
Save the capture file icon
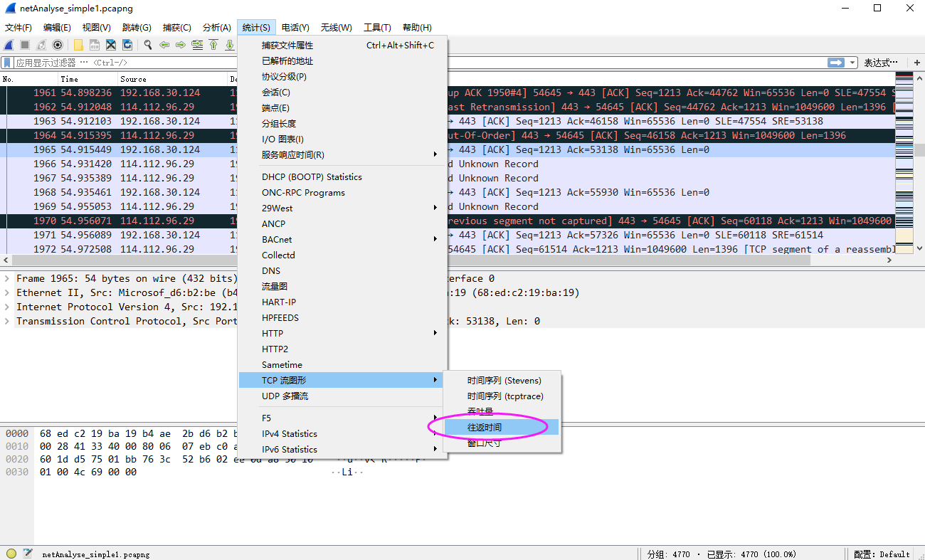point(95,45)
